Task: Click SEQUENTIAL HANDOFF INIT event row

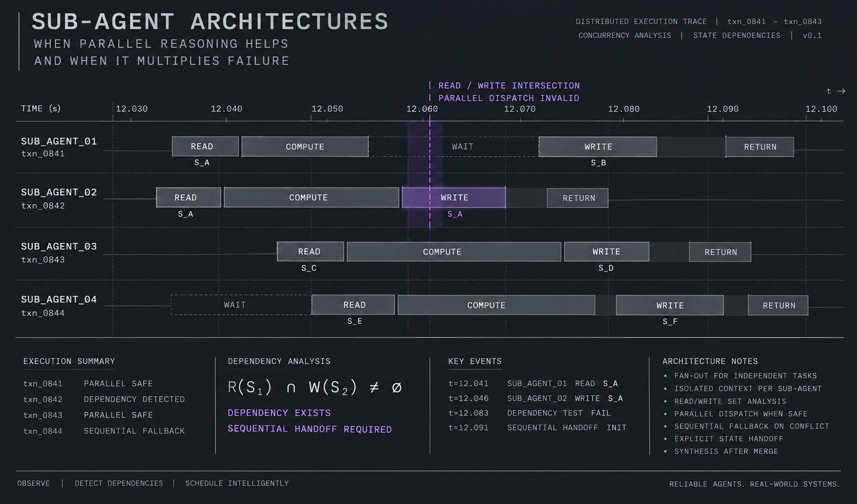Action: coord(537,428)
